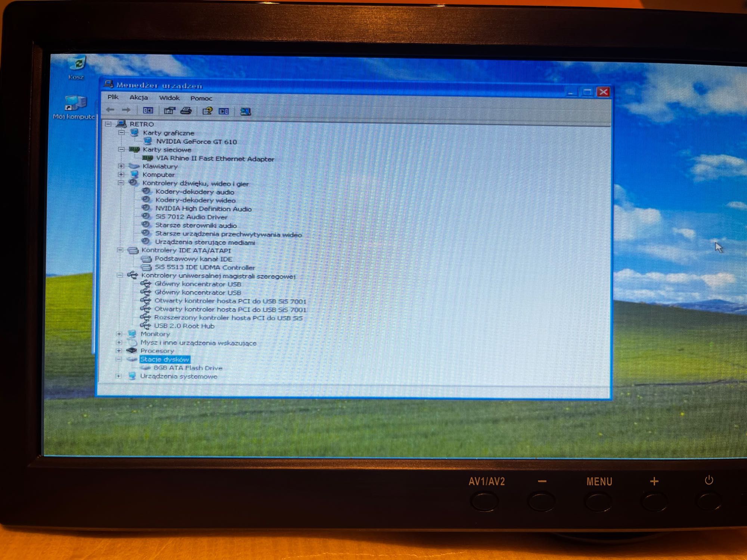
Task: Open the Mój komputer desktop icon
Action: [x=75, y=108]
